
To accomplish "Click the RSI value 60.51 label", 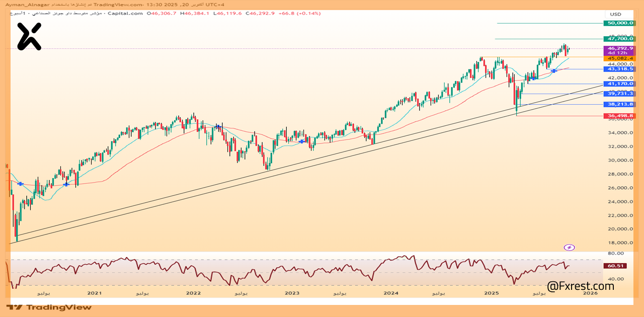I will click(616, 266).
